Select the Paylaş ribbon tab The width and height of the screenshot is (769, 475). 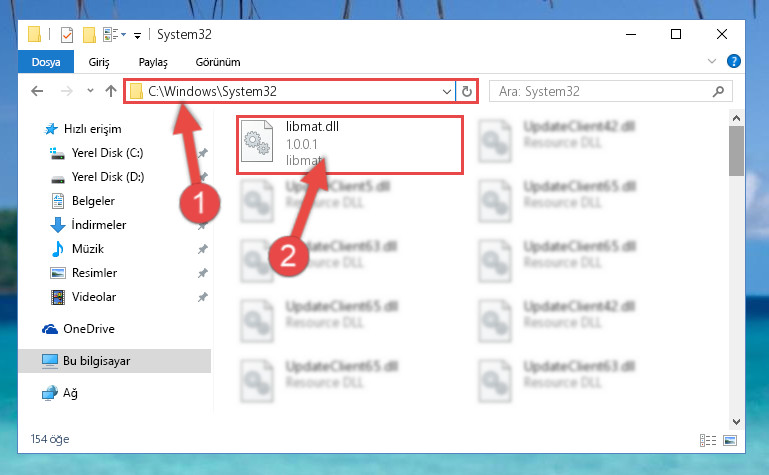153,62
